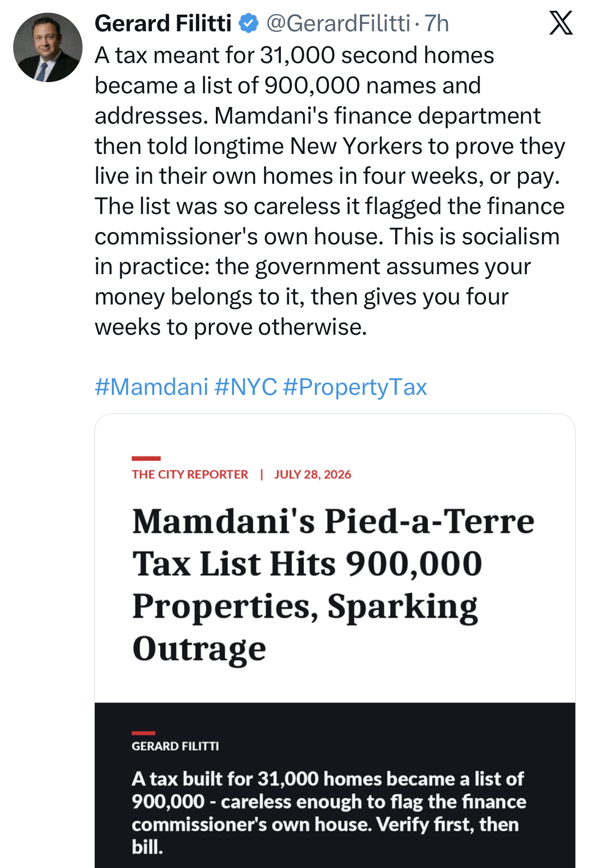
Task: Click 'Verify first, then bill.' quote ending
Action: tap(325, 836)
